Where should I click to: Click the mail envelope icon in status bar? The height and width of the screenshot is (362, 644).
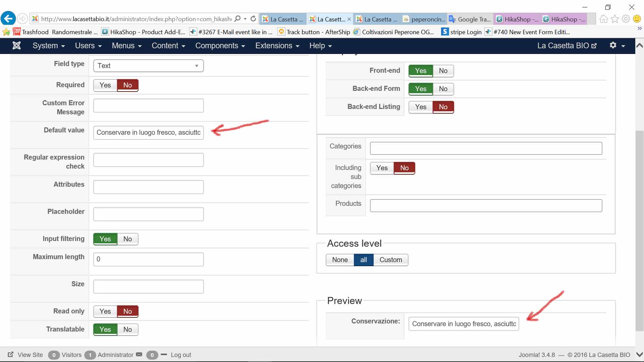[139, 355]
